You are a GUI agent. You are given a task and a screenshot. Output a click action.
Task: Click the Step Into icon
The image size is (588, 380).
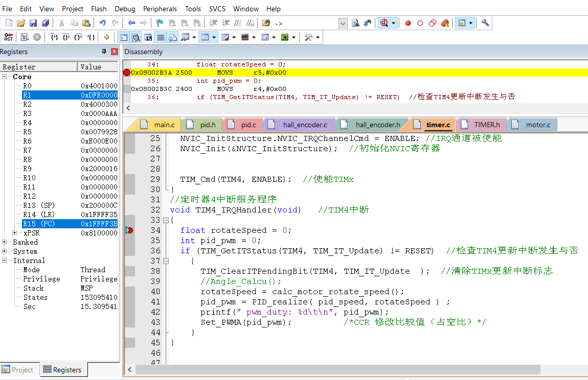tap(54, 37)
